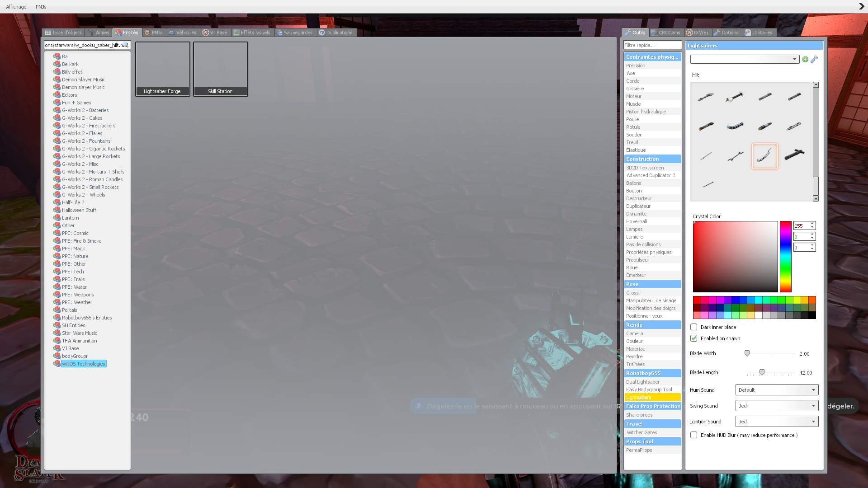Image resolution: width=868 pixels, height=488 pixels.
Task: Pick the hilt with white clawed ends
Action: coord(734,96)
